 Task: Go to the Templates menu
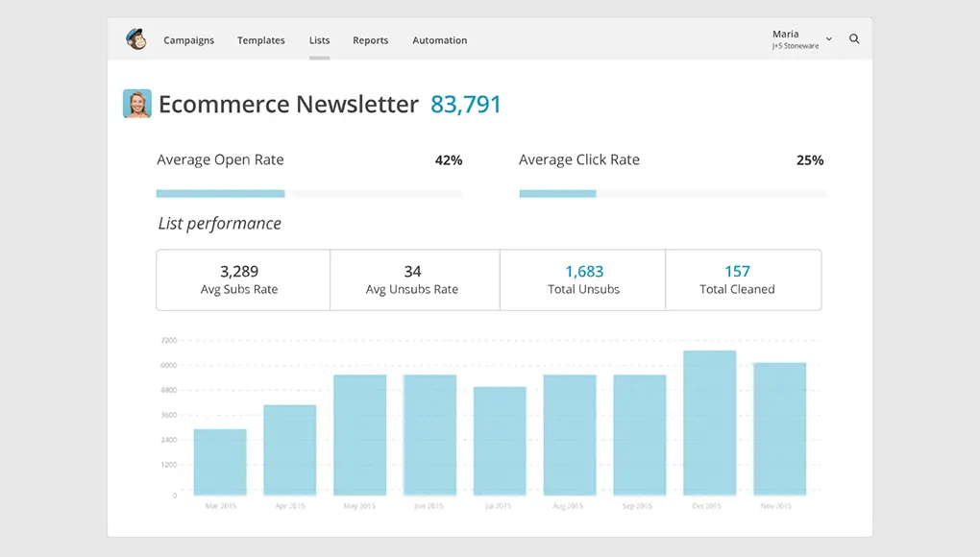[260, 40]
